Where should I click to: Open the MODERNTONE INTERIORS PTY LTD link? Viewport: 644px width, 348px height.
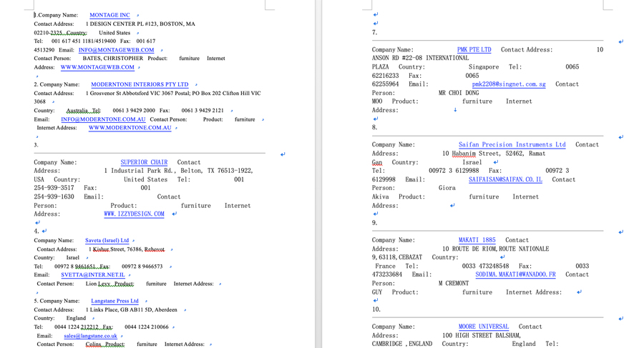click(x=140, y=84)
